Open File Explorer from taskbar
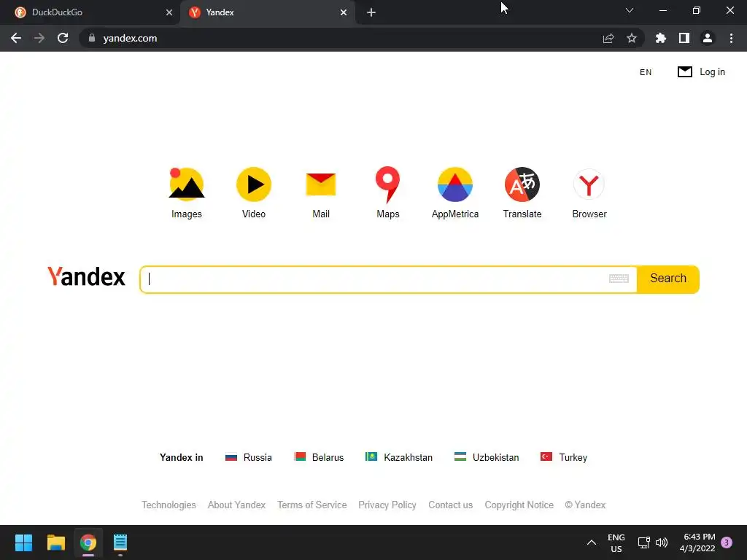The width and height of the screenshot is (747, 560). 55,542
